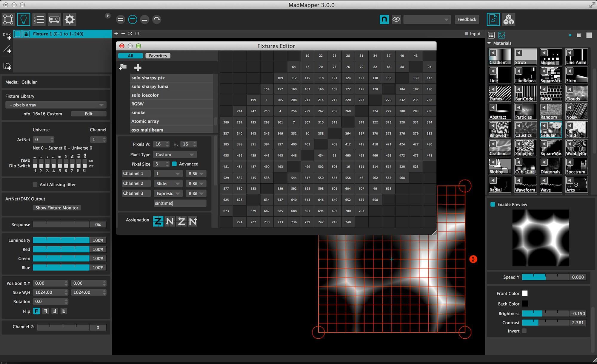Open the cubes modules tab icon

point(509,20)
